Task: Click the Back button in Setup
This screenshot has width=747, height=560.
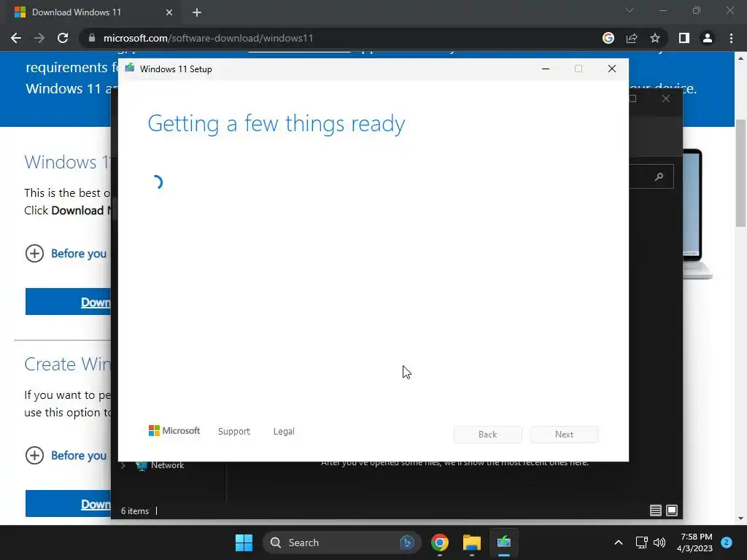Action: 488,435
